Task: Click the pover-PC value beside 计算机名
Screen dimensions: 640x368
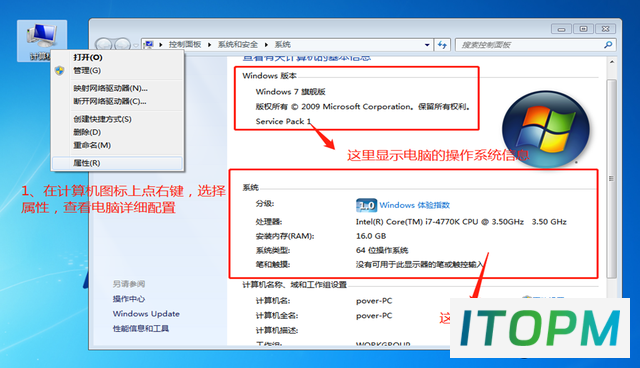Action: [374, 301]
